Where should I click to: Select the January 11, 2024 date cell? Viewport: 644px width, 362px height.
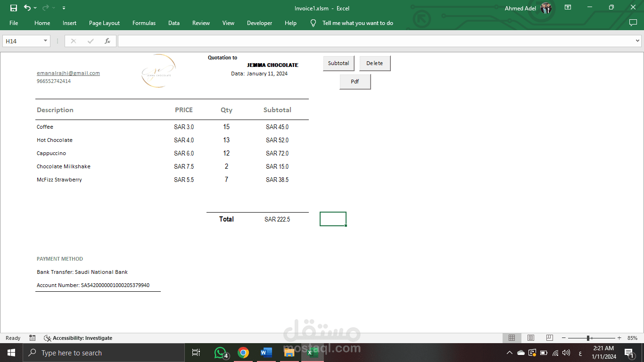click(x=267, y=74)
